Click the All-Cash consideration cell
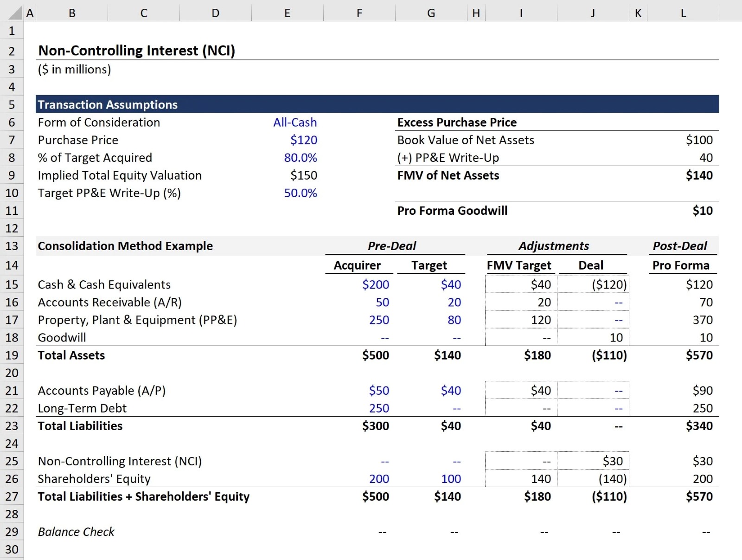Viewport: 742px width, 560px height. 294,122
